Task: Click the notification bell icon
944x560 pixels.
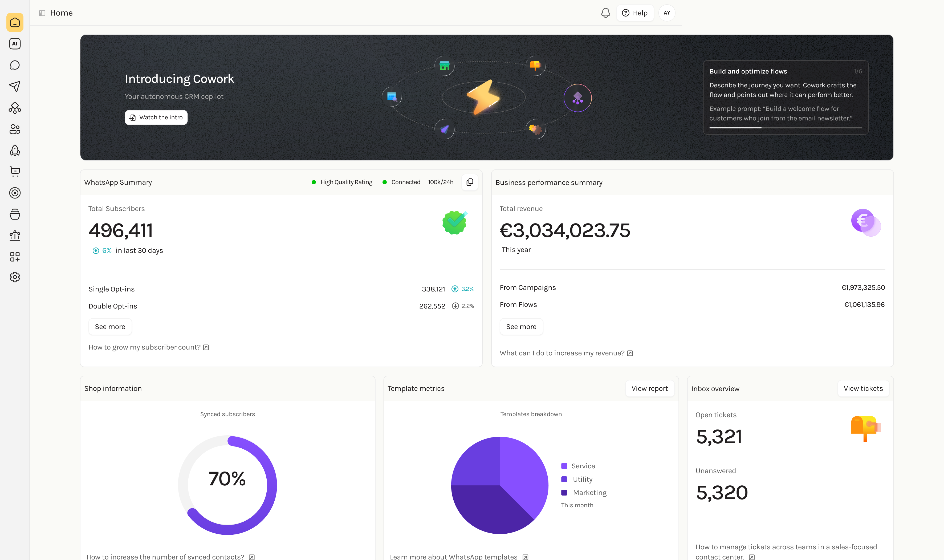Action: pos(605,13)
